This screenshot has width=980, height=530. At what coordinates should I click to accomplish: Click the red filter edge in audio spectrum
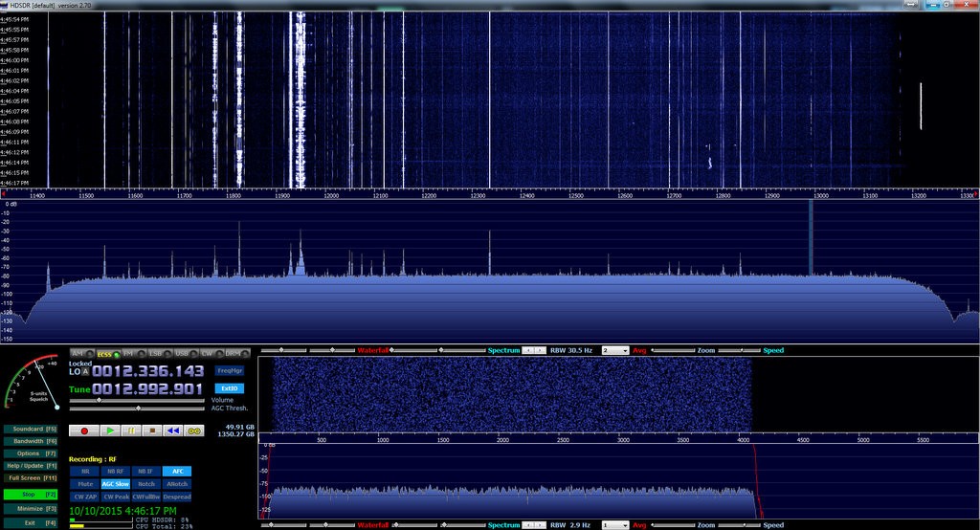pos(757,481)
